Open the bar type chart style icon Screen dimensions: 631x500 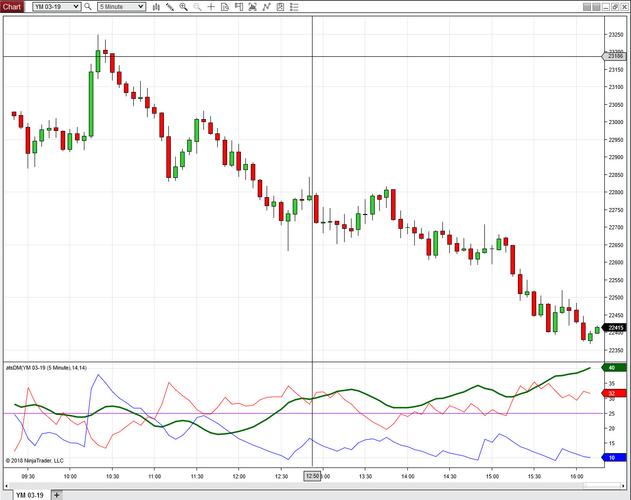pos(156,7)
